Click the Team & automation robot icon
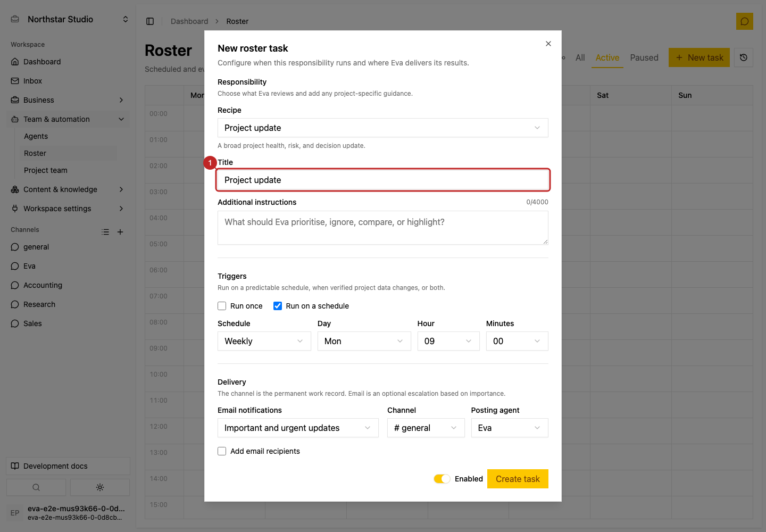 tap(15, 119)
